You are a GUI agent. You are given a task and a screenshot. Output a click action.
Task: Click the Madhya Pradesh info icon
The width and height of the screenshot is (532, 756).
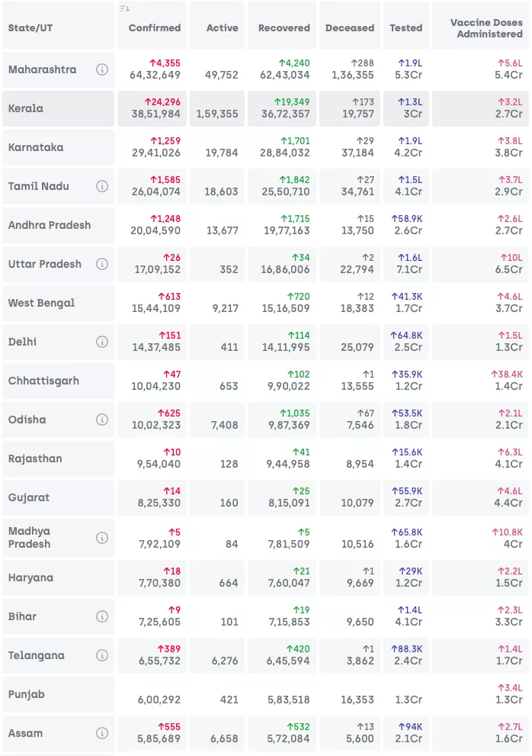(102, 538)
